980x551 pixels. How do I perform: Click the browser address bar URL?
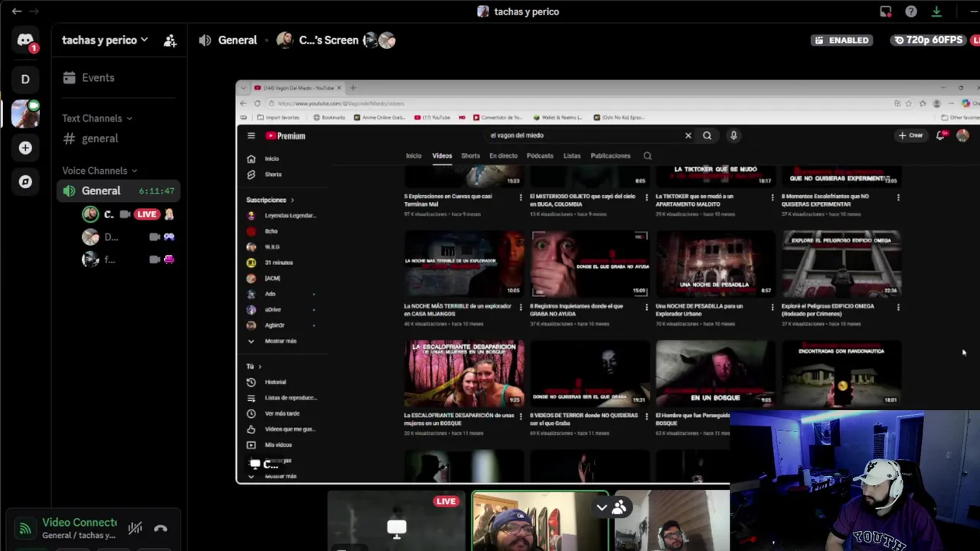(x=341, y=103)
